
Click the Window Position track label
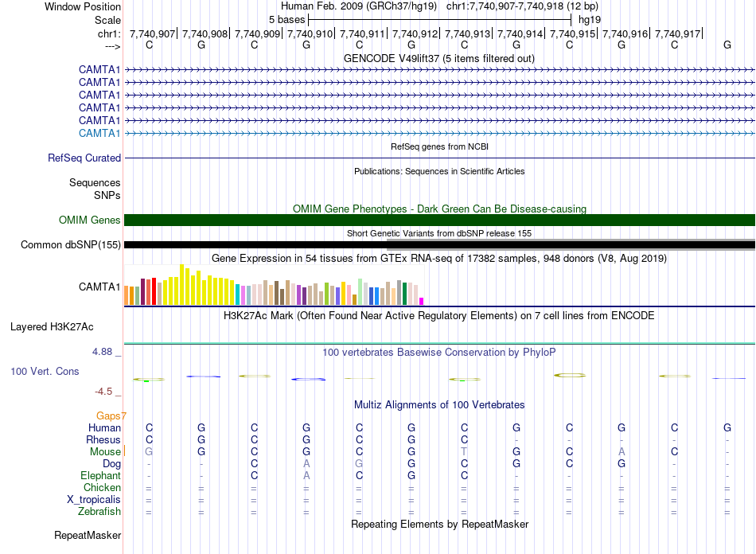[83, 6]
